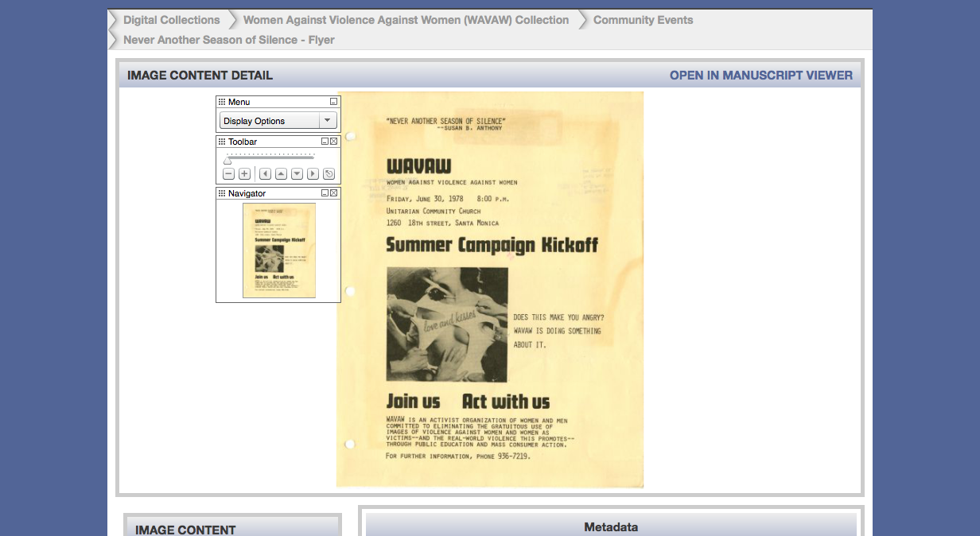Click the Display Options dropdown arrow
This screenshot has height=536, width=980.
coord(327,121)
